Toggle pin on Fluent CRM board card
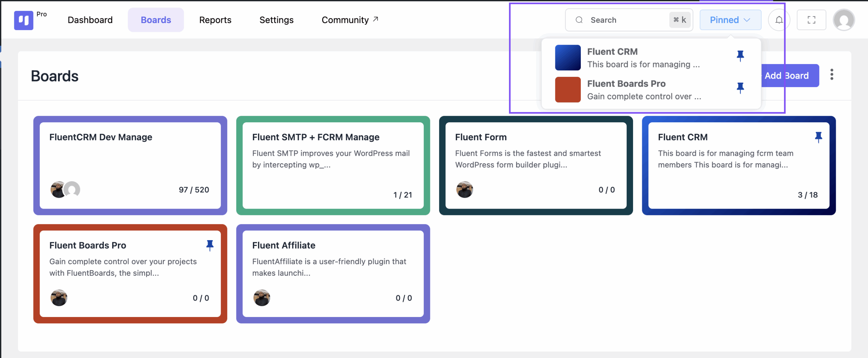Screen dimensions: 868x358 pos(818,137)
